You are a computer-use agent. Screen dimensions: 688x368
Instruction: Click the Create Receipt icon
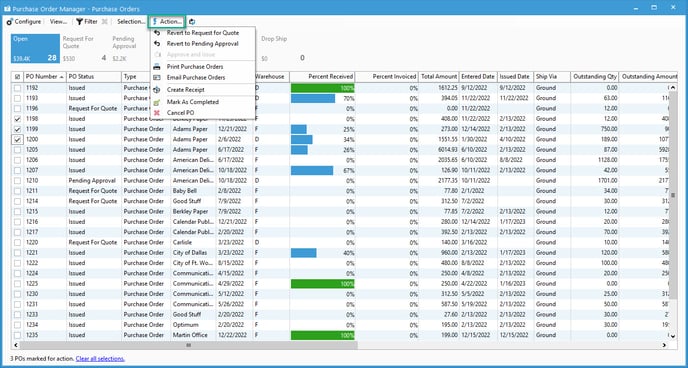pos(157,89)
